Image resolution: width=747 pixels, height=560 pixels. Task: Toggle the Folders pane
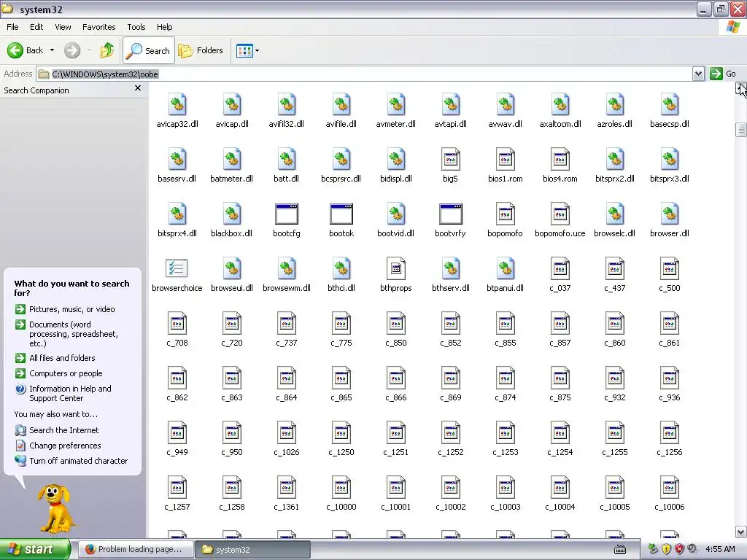(201, 50)
